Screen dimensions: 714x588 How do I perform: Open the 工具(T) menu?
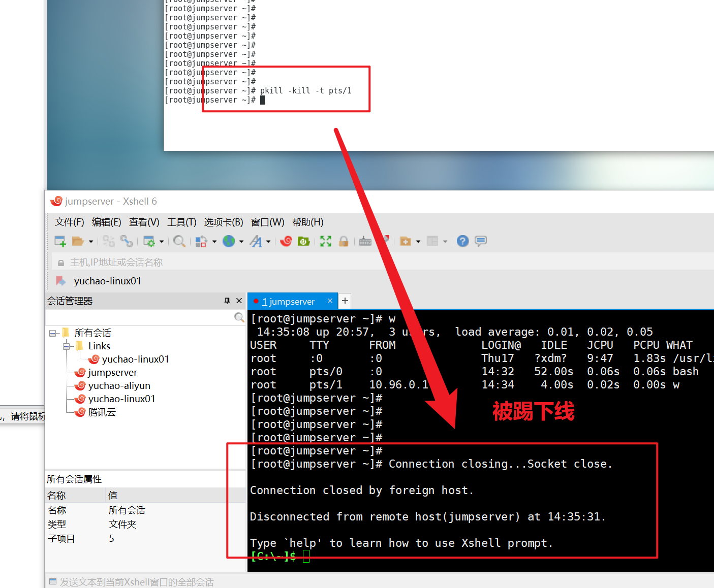pyautogui.click(x=181, y=222)
